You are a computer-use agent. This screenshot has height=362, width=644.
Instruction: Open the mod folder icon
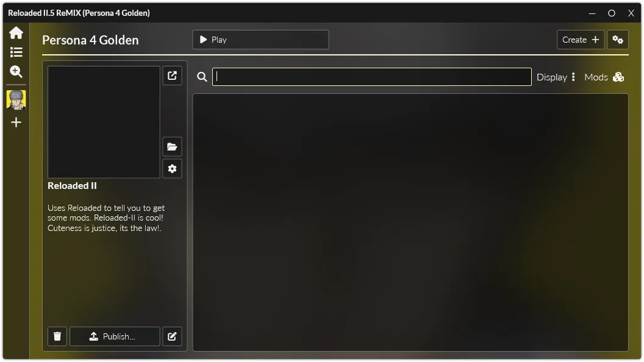pyautogui.click(x=172, y=146)
